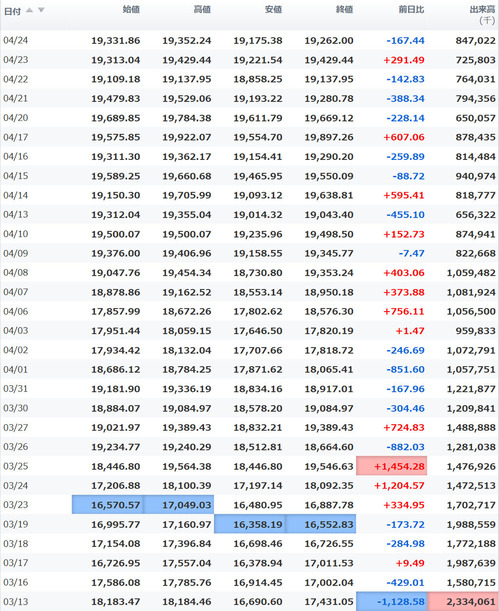The height and width of the screenshot is (611, 499).
Task: Select the opening value 19,479.83
Action: [x=116, y=99]
